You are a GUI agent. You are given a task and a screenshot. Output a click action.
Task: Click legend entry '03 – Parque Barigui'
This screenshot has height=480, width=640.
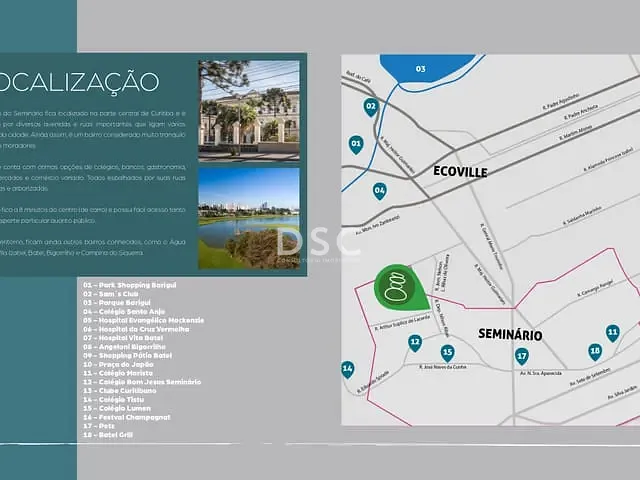click(117, 302)
